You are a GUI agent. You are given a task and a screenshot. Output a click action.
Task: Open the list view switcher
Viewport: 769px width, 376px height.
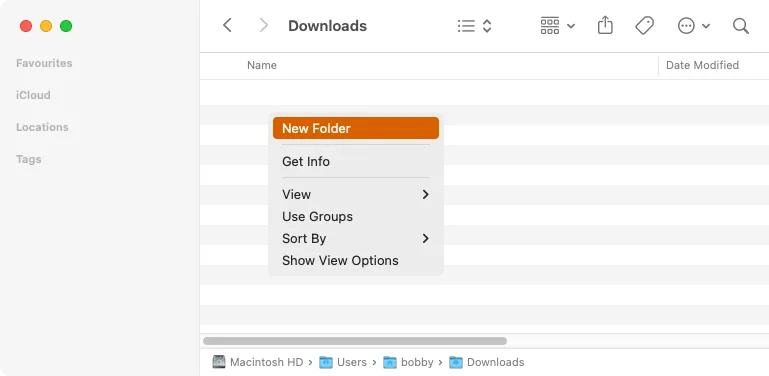pyautogui.click(x=474, y=25)
